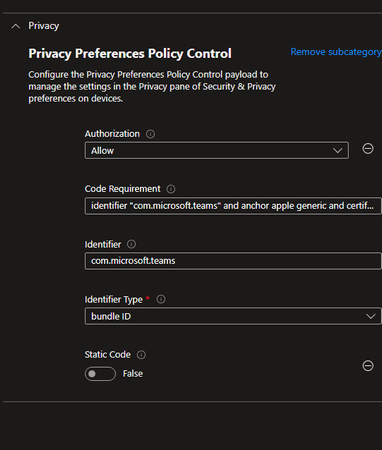
Task: Click the Authorization label
Action: coord(112,134)
